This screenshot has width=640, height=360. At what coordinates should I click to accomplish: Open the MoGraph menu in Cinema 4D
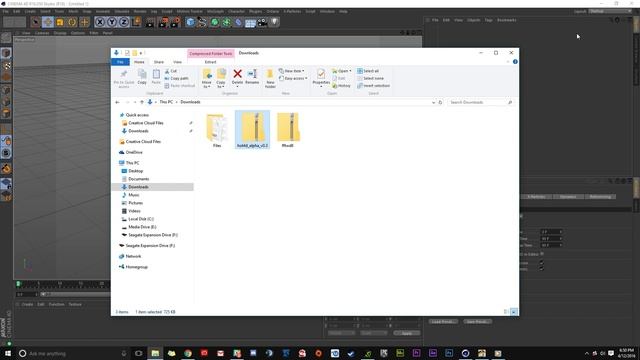tap(215, 11)
